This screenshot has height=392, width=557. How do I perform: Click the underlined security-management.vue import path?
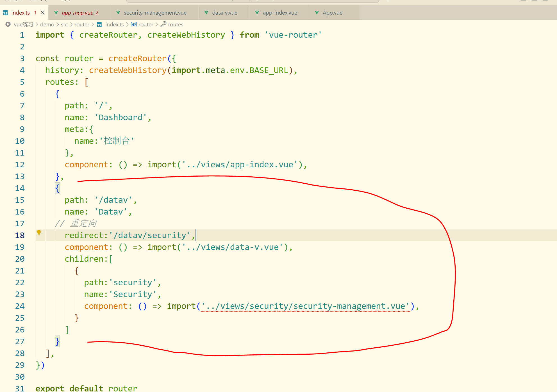click(x=306, y=306)
